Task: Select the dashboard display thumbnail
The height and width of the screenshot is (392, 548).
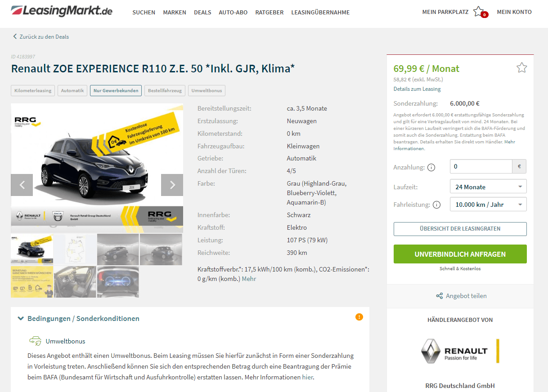Action: [x=118, y=282]
